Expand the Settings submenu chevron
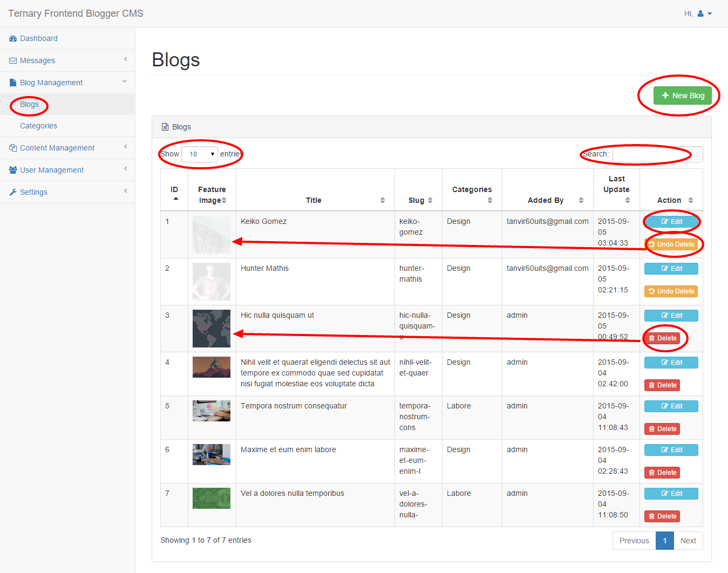This screenshot has width=728, height=573. [x=126, y=190]
